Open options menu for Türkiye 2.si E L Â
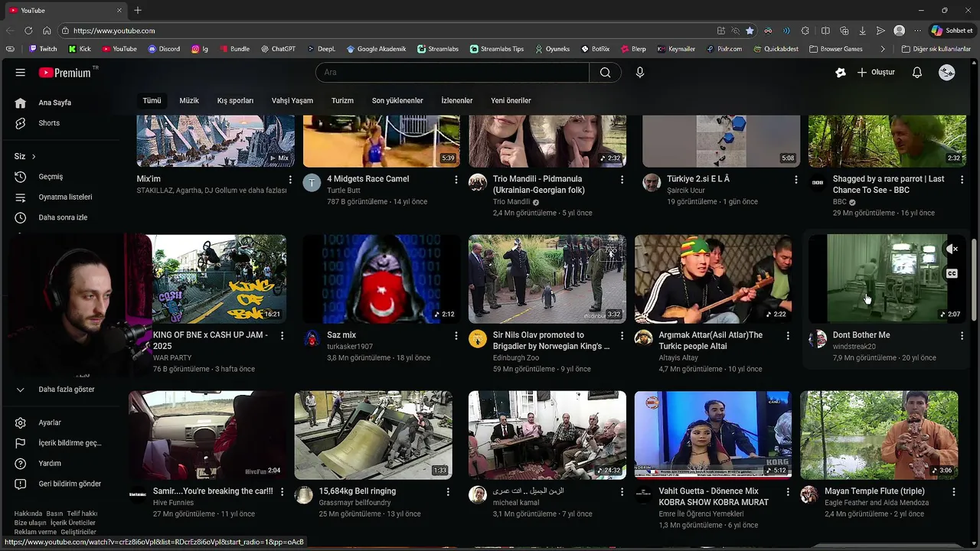The image size is (980, 551). click(795, 179)
